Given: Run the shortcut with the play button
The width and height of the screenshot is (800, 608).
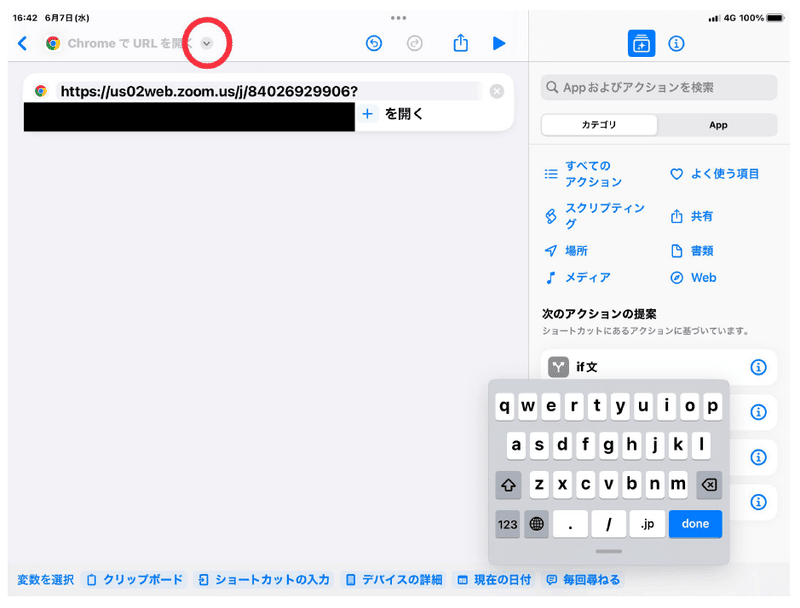Looking at the screenshot, I should [x=499, y=43].
